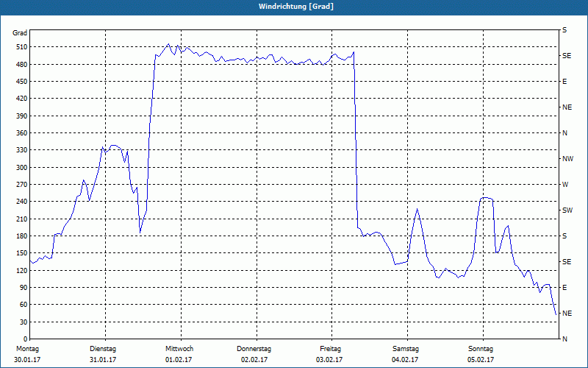Screen dimensions: 588x368
Task: Click the 60 y-axis value
Action: 24,305
